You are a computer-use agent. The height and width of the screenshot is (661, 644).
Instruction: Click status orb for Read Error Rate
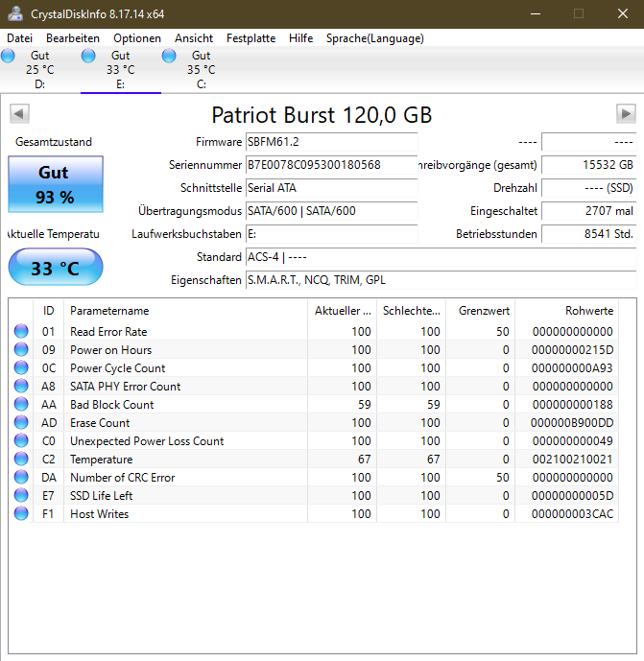pos(21,331)
